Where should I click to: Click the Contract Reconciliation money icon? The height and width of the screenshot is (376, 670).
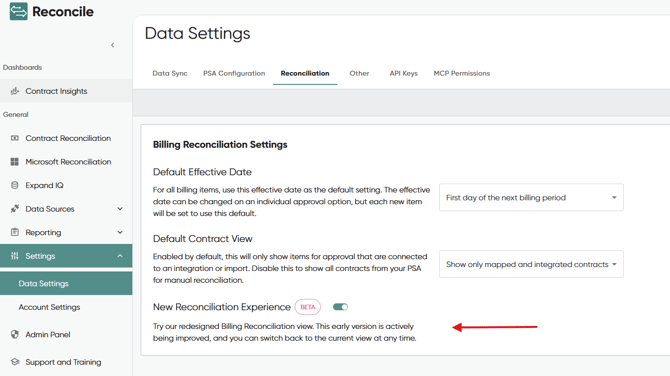click(15, 138)
